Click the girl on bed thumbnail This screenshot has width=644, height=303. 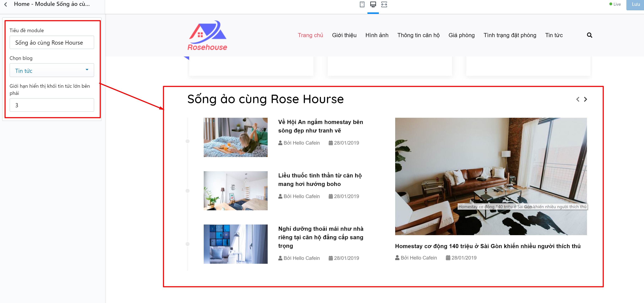point(236,137)
